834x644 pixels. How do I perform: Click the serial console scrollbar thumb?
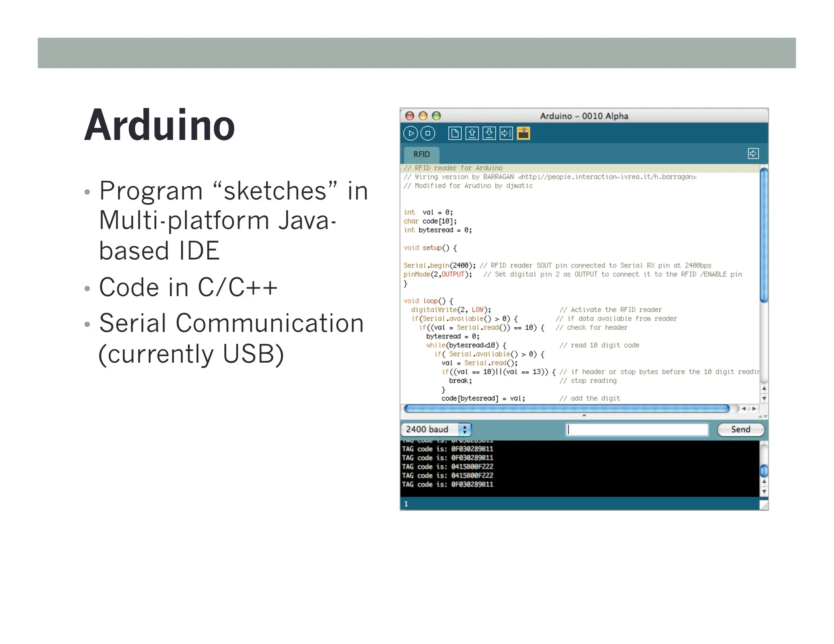[764, 471]
